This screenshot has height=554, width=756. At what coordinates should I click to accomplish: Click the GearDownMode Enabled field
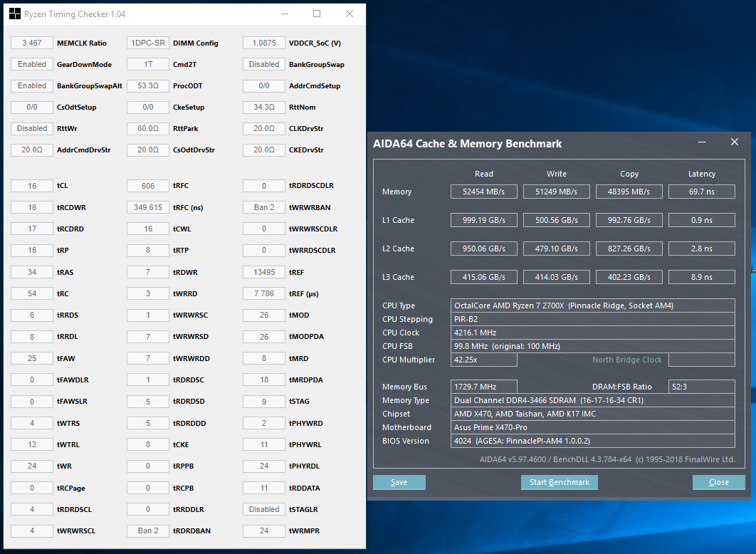[32, 64]
